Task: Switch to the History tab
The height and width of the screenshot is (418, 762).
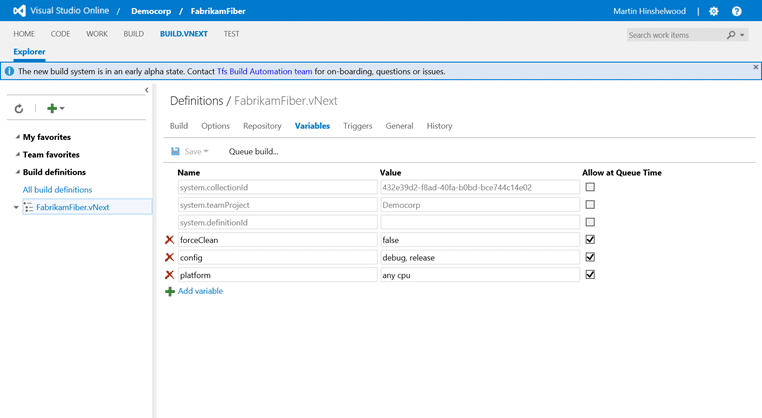Action: tap(439, 126)
